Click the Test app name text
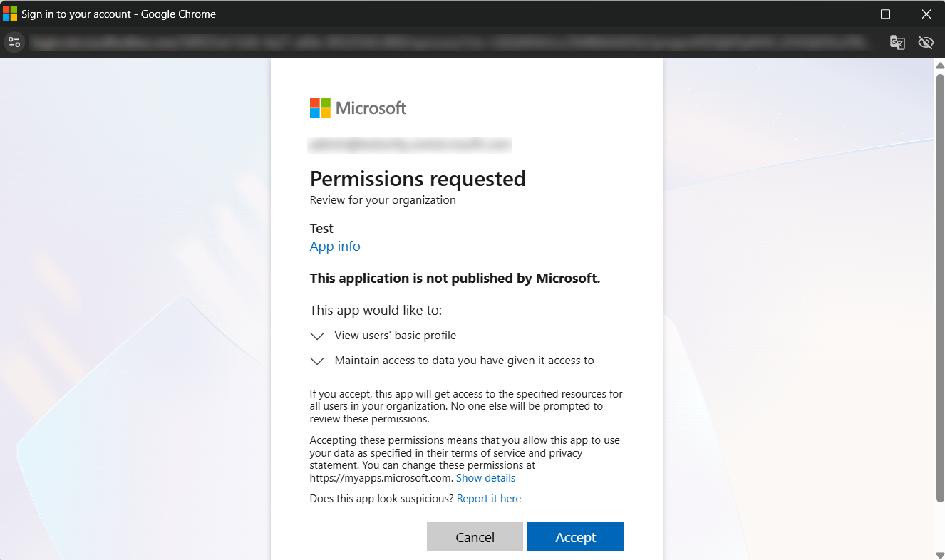945x560 pixels. pyautogui.click(x=321, y=228)
